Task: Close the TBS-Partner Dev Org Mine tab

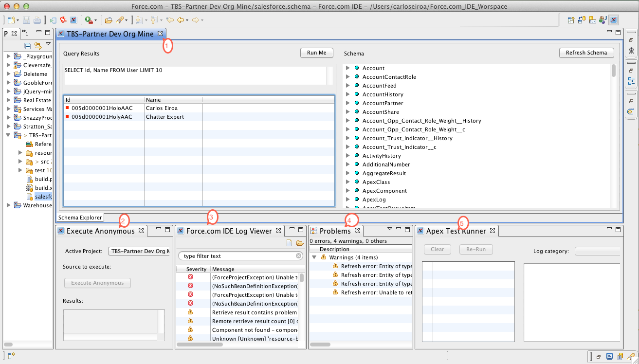Action: (160, 34)
